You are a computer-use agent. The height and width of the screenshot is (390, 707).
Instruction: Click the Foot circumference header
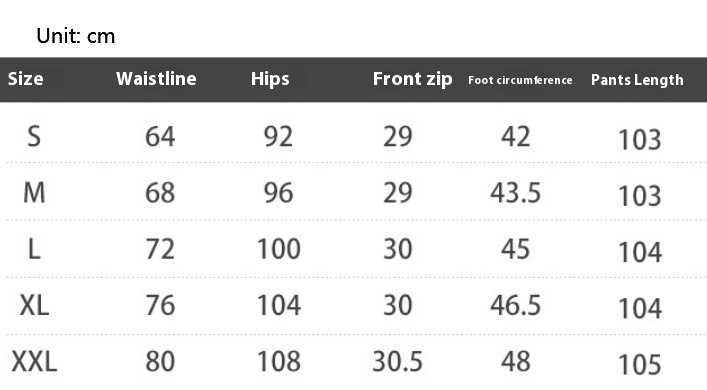(520, 80)
